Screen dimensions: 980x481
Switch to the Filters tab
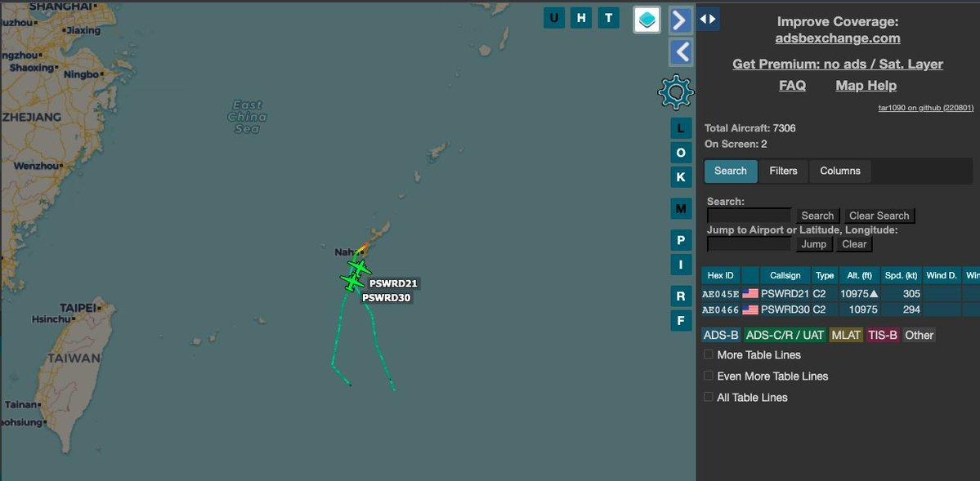tap(783, 171)
